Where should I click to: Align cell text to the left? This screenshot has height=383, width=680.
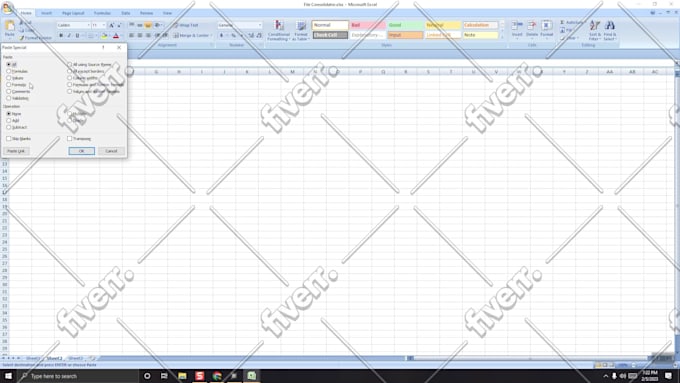[131, 36]
